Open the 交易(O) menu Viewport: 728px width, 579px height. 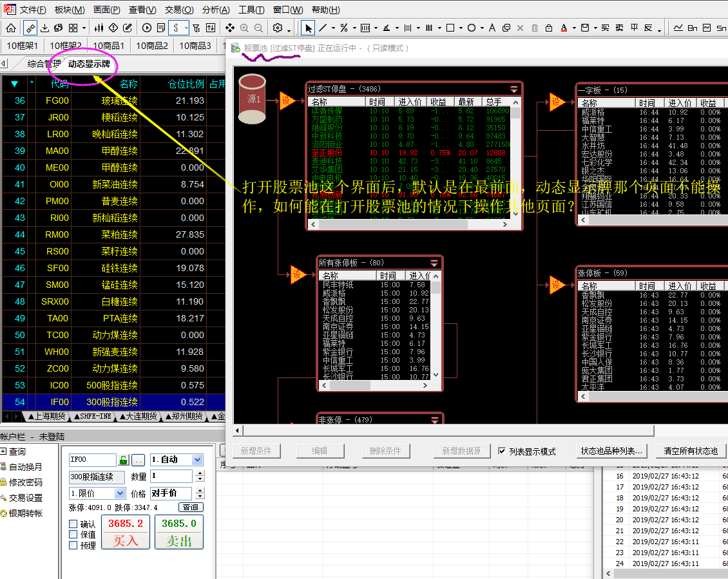coord(179,10)
